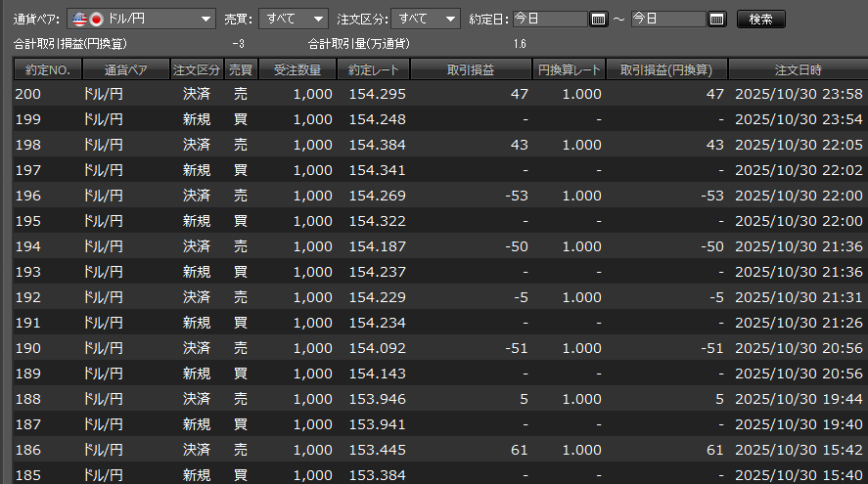868x484 pixels.
Task: Sort by 注文日時 column header
Action: pyautogui.click(x=798, y=69)
